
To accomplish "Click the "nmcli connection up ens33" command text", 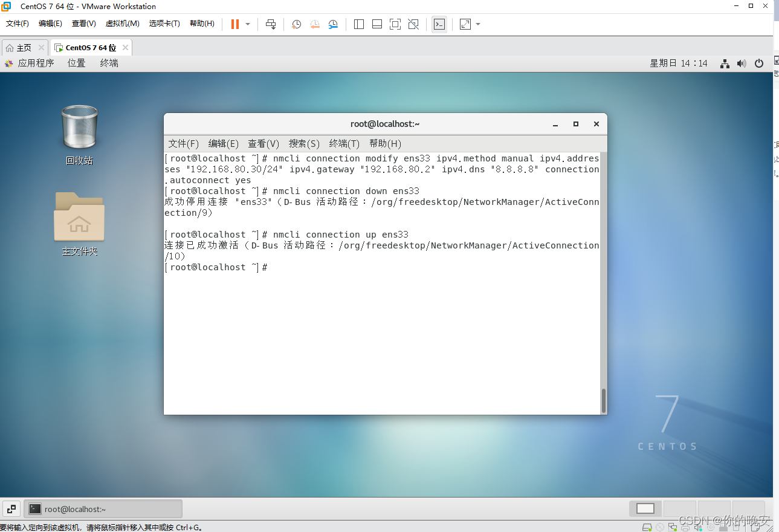I will (341, 235).
